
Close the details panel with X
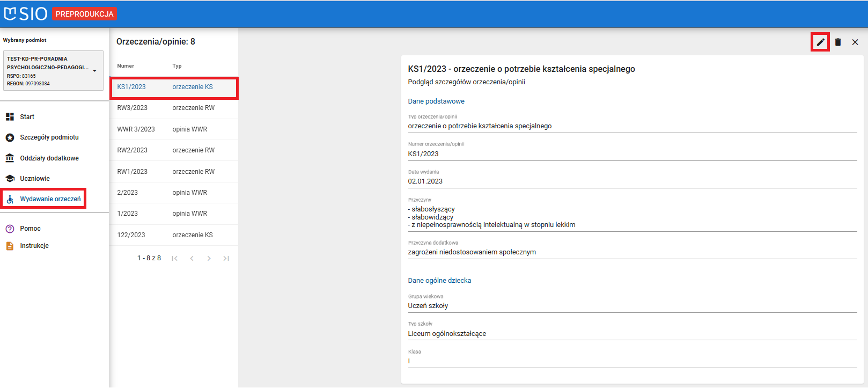pos(855,42)
